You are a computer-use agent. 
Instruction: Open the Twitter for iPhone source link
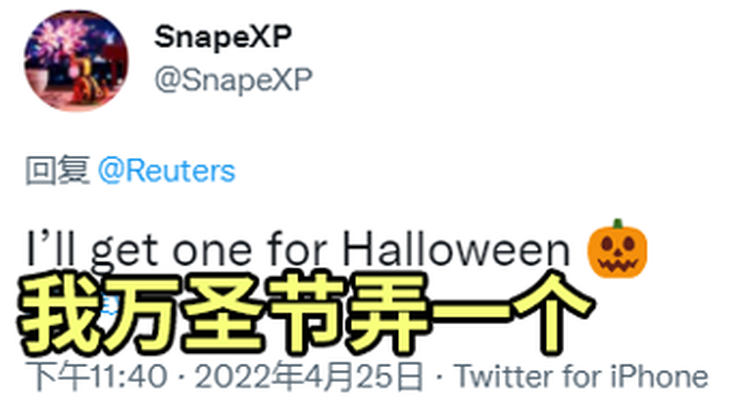coord(582,376)
